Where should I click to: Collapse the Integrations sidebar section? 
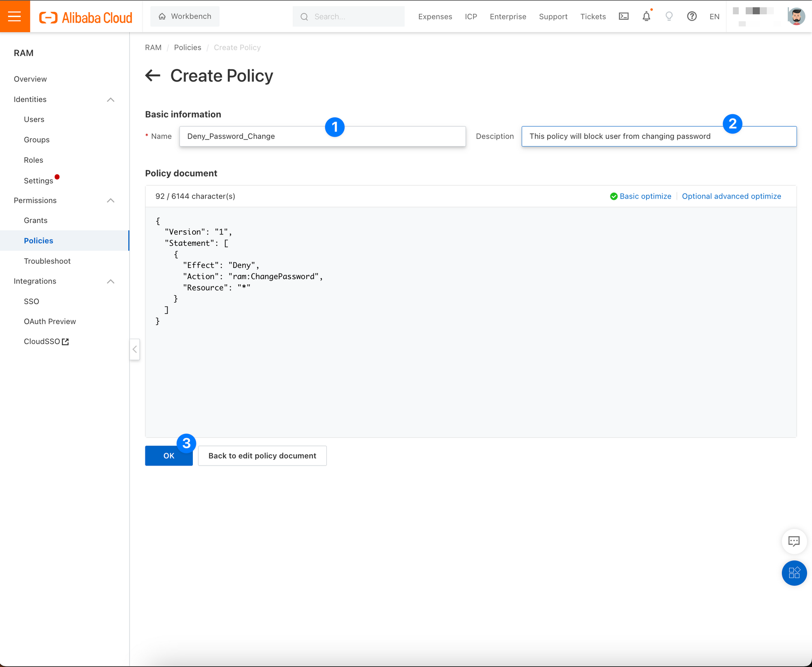(110, 281)
